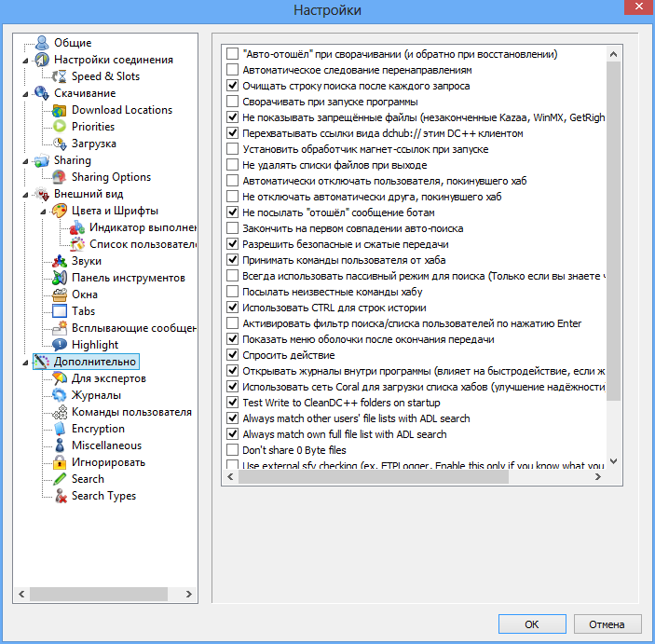Click the Encryption icon
The image size is (655, 644).
click(x=60, y=429)
